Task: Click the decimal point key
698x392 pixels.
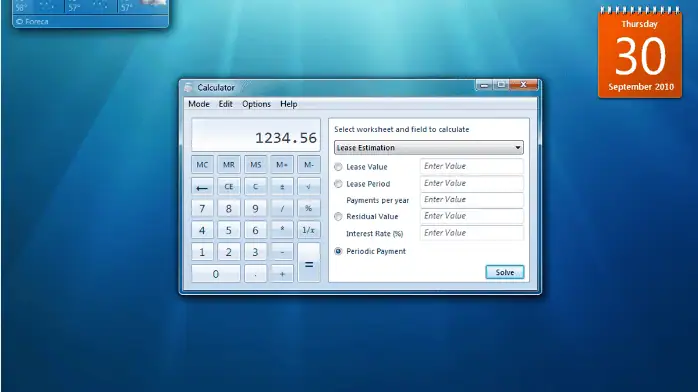Action: [256, 274]
